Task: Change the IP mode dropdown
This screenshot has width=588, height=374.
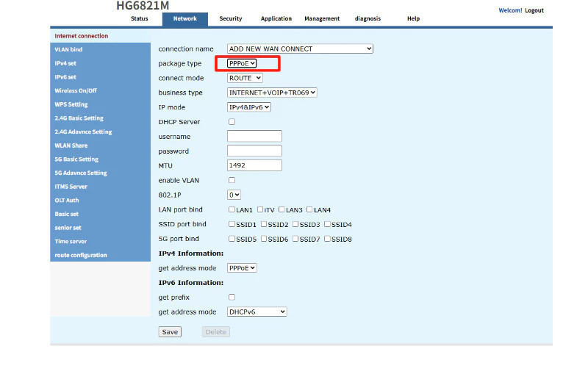Action: click(249, 107)
